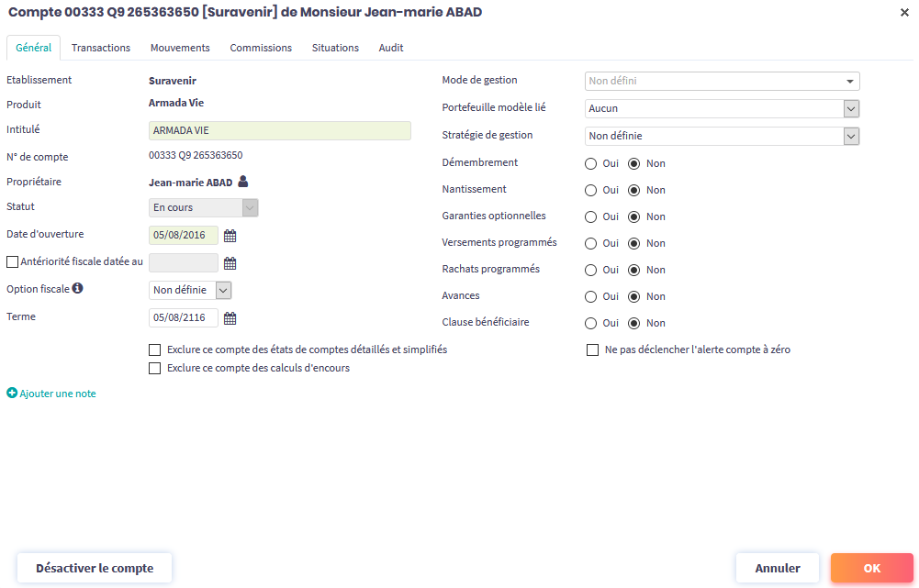Select Oui for Nantissement
The width and height of the screenshot is (919, 588).
591,190
